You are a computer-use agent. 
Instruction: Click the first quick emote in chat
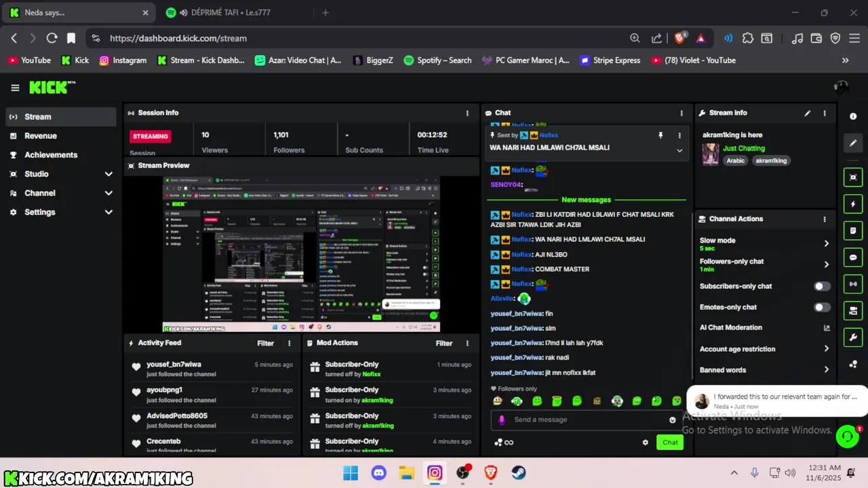point(498,401)
